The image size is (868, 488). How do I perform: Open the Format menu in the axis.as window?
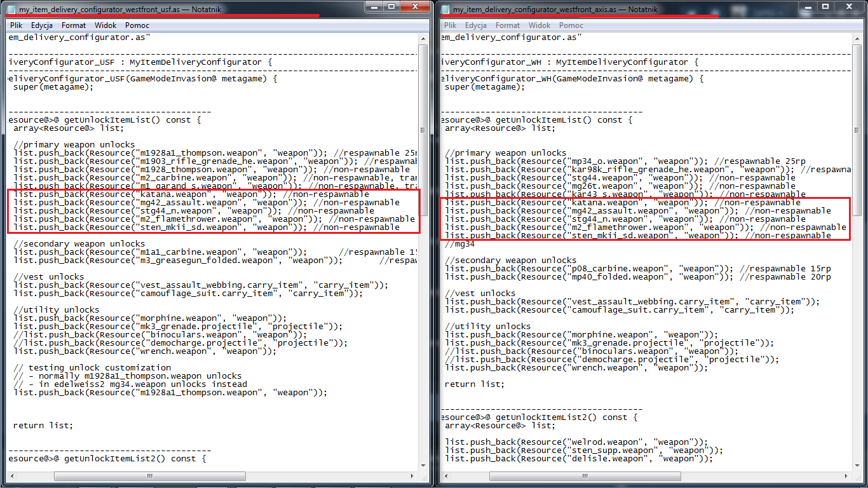[508, 25]
